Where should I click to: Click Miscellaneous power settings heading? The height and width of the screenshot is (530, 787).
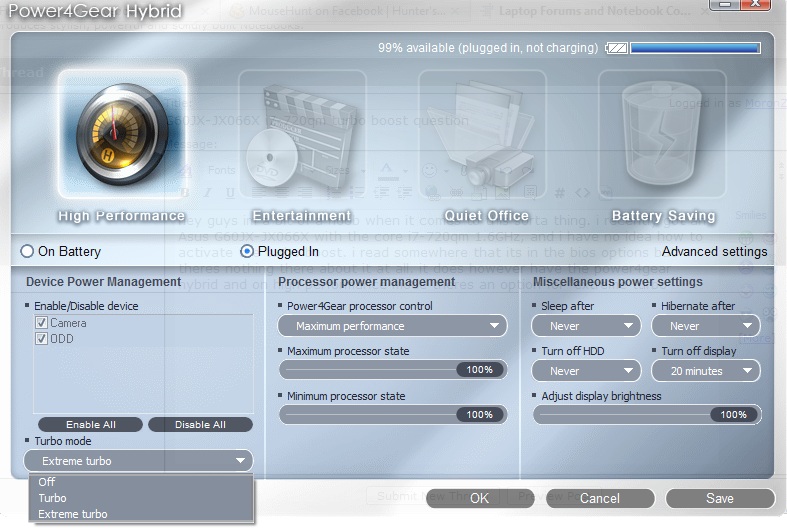(x=617, y=282)
